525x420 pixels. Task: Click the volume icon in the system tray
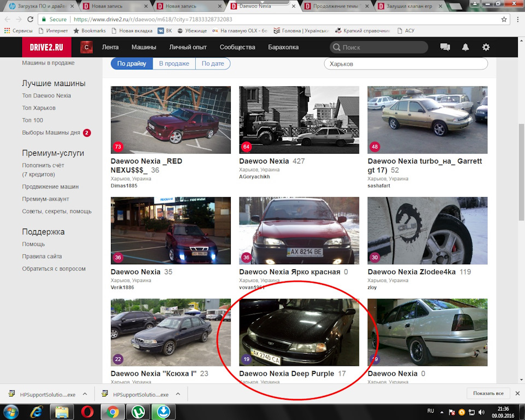click(481, 412)
